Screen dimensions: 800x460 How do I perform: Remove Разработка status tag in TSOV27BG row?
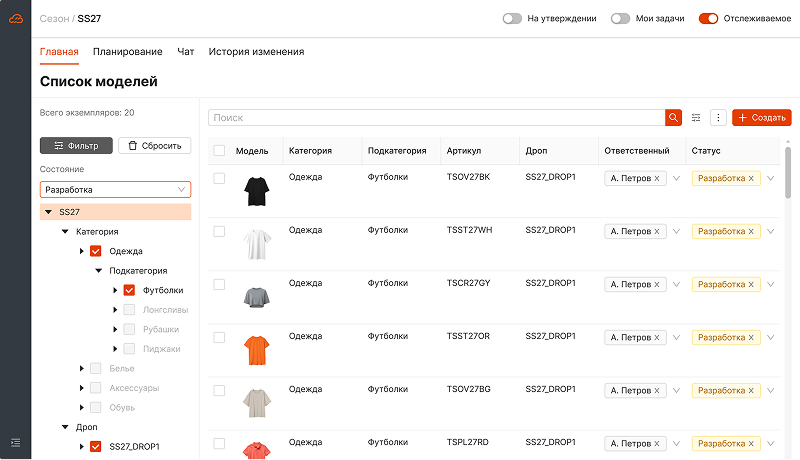pos(751,391)
